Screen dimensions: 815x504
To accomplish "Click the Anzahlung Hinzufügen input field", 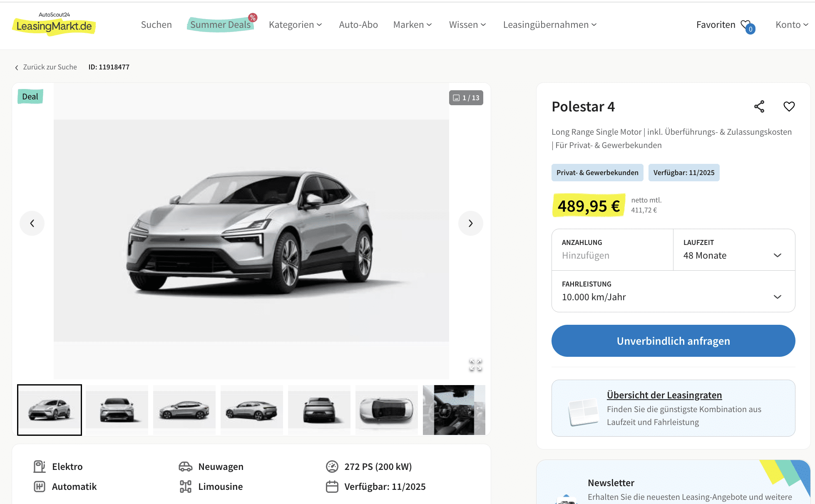I will coord(612,250).
